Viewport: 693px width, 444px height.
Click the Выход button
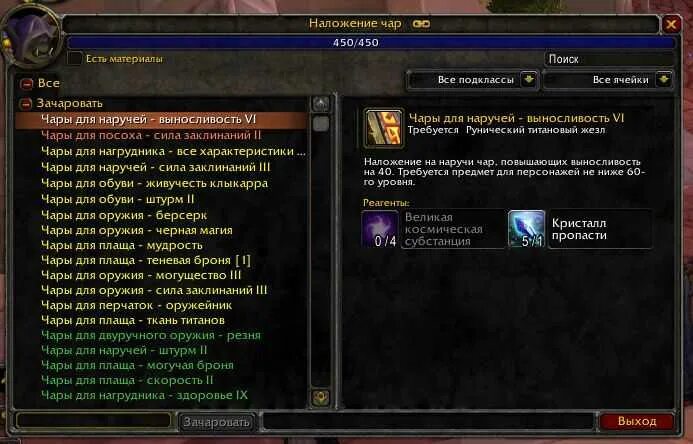637,421
